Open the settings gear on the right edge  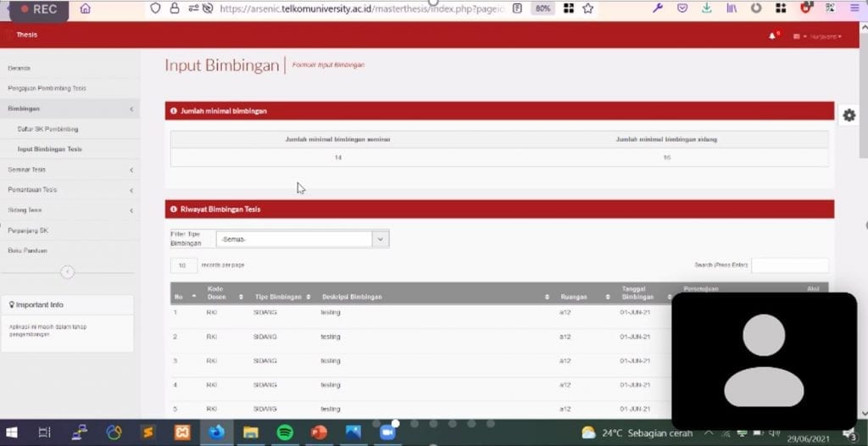pyautogui.click(x=849, y=116)
